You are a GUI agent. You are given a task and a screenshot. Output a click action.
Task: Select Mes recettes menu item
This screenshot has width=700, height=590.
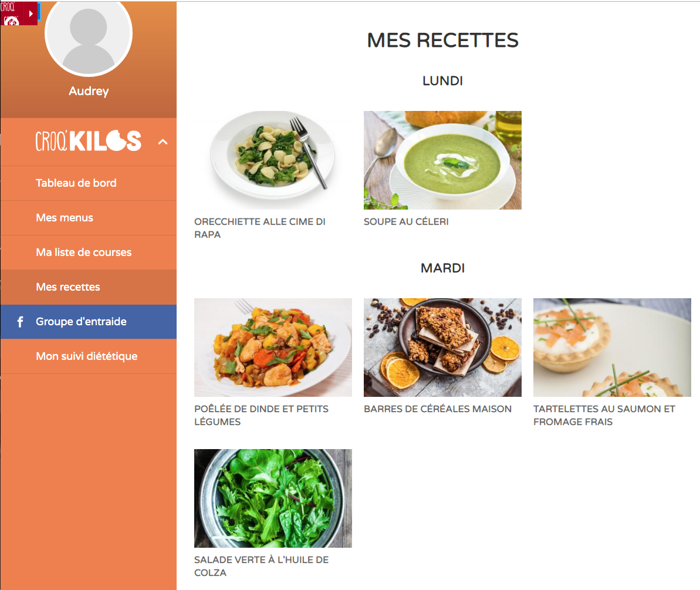89,287
